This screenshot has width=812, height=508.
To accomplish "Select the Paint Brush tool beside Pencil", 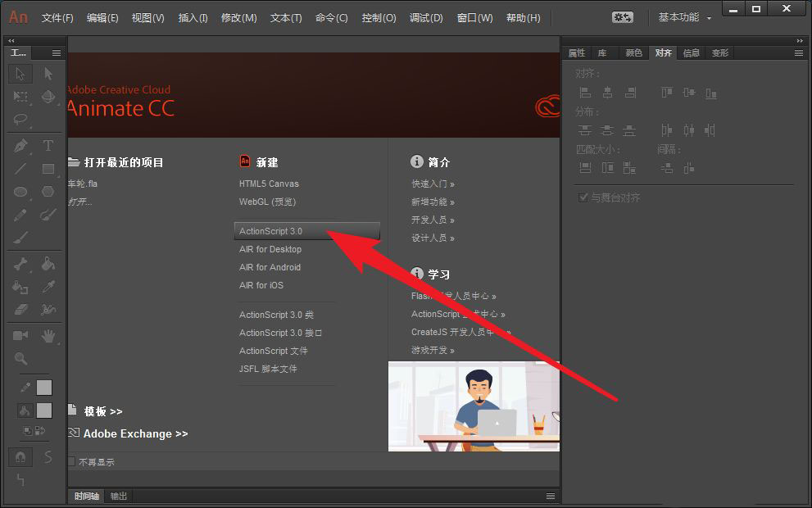I will [48, 215].
